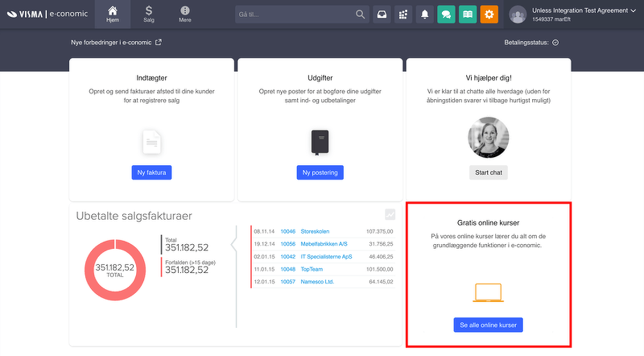The width and height of the screenshot is (644, 356).
Task: Click the 'Ubetalte salgsfakturaer' heading
Action: coord(134,216)
